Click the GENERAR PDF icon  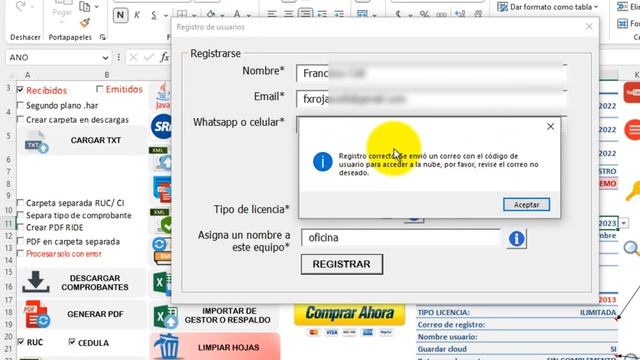(37, 314)
